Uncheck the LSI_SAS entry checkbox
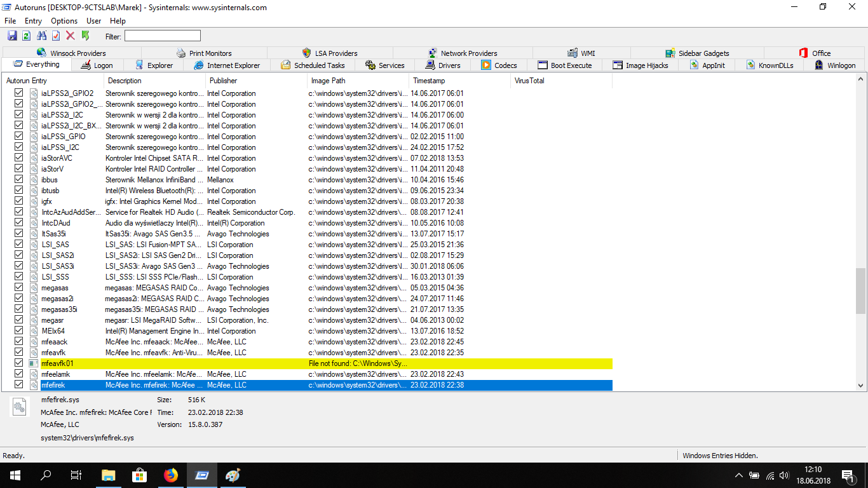Image resolution: width=868 pixels, height=488 pixels. 18,244
